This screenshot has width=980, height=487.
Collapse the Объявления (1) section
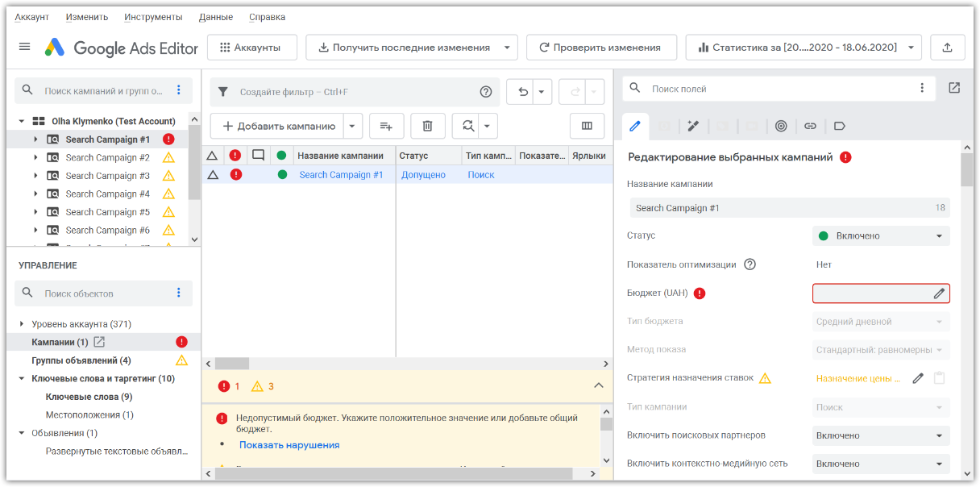[22, 433]
